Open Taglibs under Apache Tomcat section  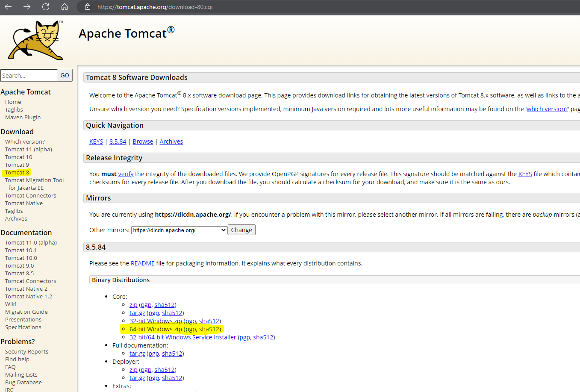point(14,109)
